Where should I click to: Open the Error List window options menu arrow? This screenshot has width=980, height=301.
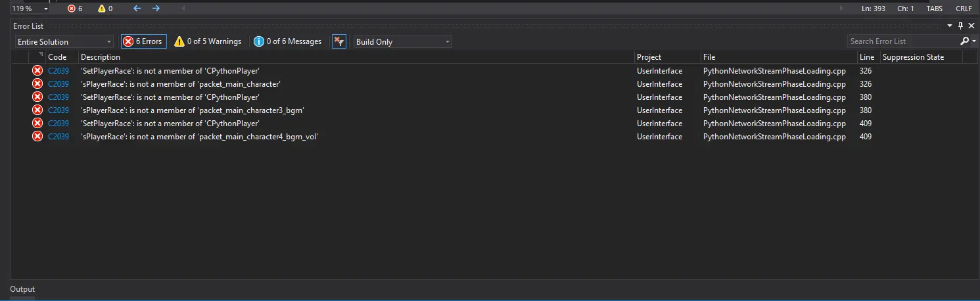pyautogui.click(x=949, y=26)
